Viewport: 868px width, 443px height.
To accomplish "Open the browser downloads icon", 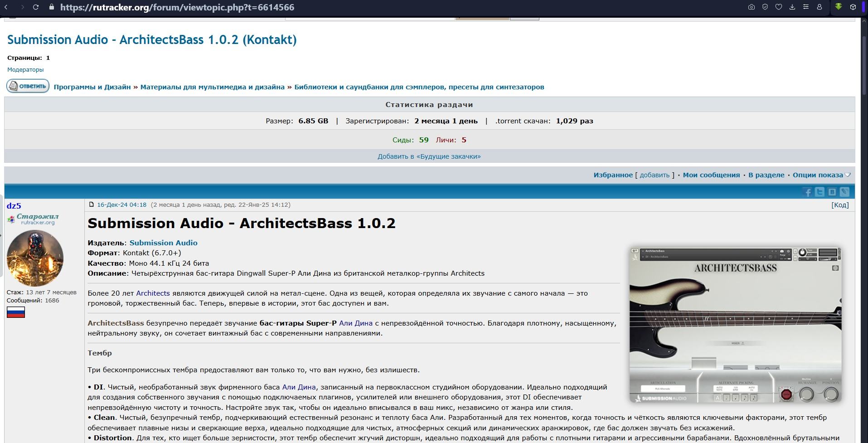I will coord(792,7).
